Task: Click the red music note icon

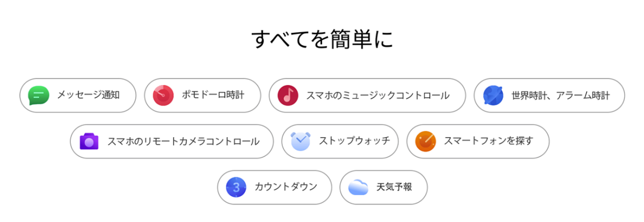Action: (x=287, y=96)
